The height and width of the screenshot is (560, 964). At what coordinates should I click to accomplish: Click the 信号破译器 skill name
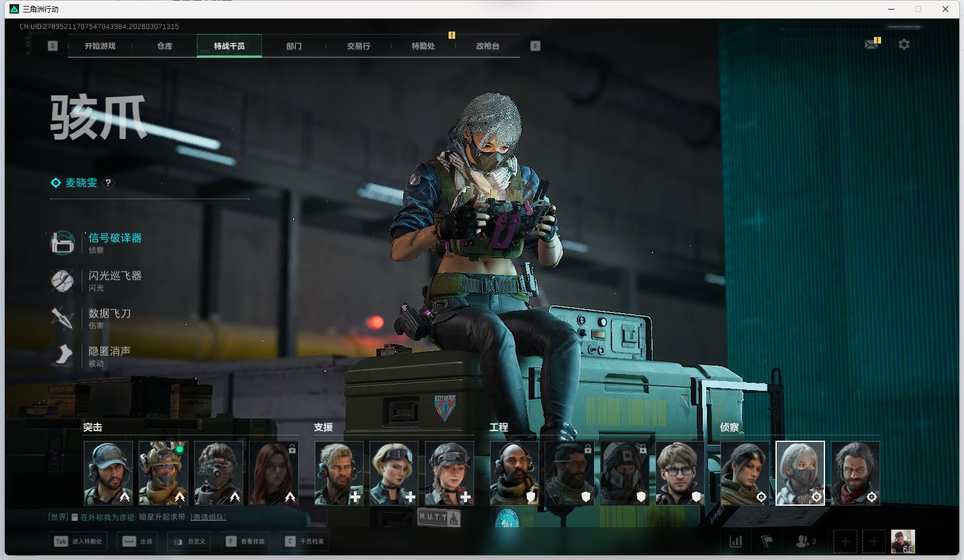click(115, 238)
